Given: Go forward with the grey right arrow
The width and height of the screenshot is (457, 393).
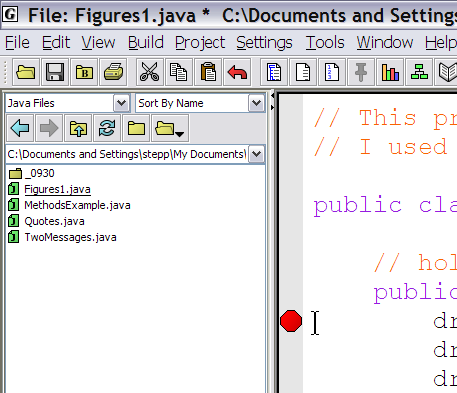Looking at the screenshot, I should pos(49,128).
